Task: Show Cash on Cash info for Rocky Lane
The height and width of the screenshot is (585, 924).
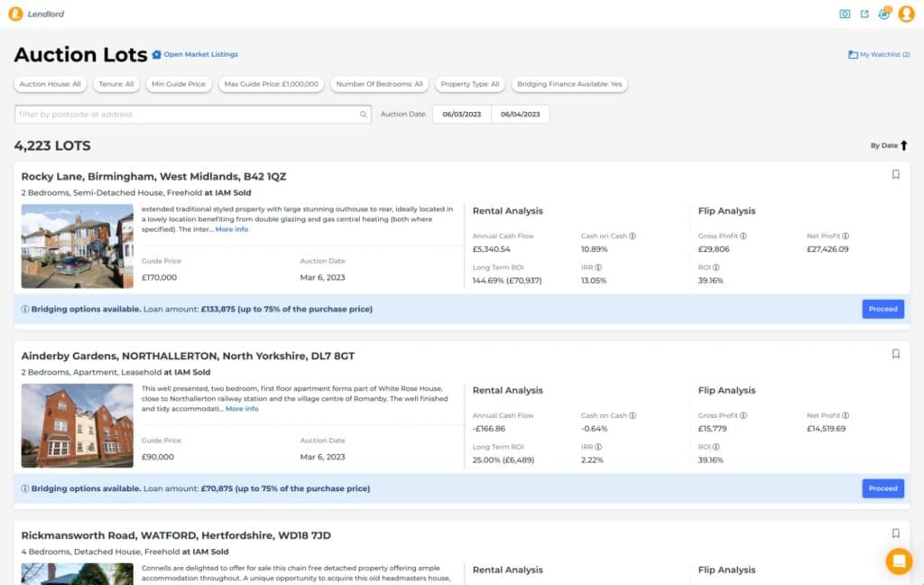Action: click(x=633, y=236)
